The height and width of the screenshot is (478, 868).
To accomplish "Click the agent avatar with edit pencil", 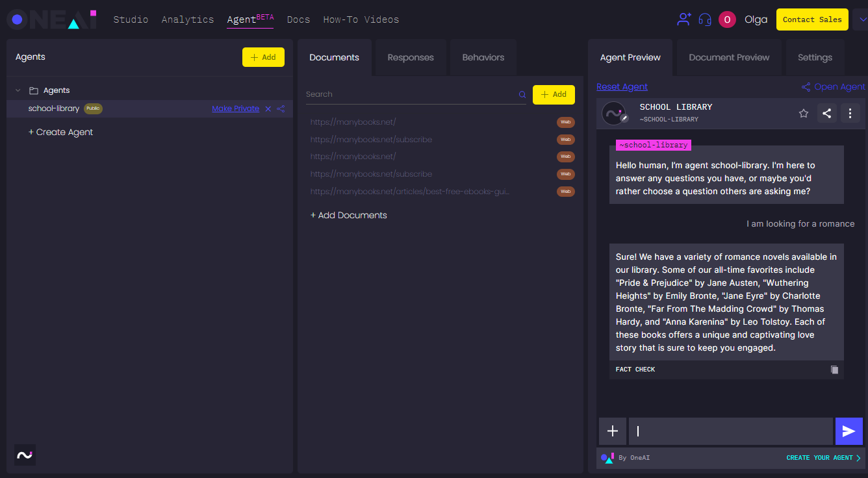I will pyautogui.click(x=614, y=113).
